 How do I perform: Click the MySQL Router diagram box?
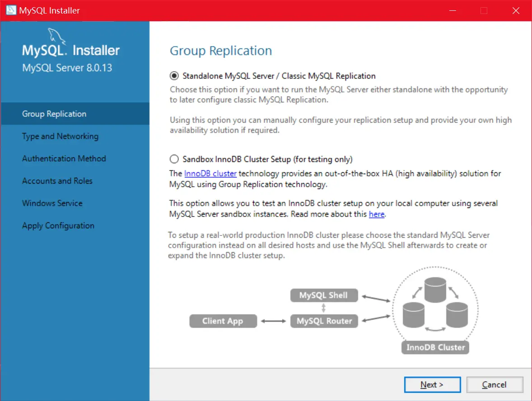[x=324, y=321]
